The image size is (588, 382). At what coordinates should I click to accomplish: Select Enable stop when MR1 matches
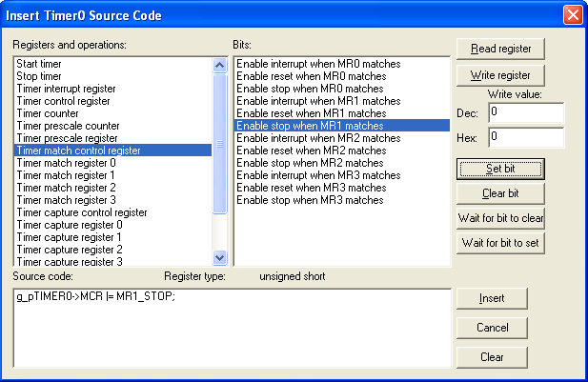point(342,126)
